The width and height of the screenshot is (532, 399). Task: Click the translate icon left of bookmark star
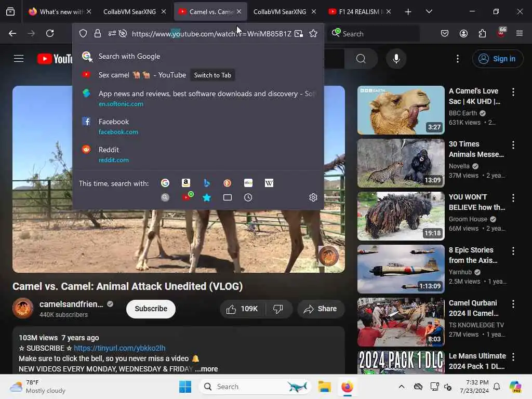coord(299,33)
